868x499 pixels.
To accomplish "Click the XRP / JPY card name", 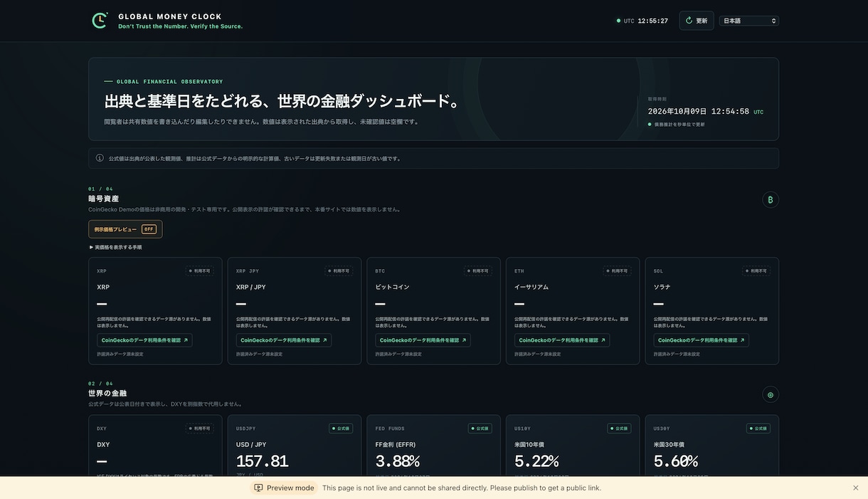I will pos(250,287).
